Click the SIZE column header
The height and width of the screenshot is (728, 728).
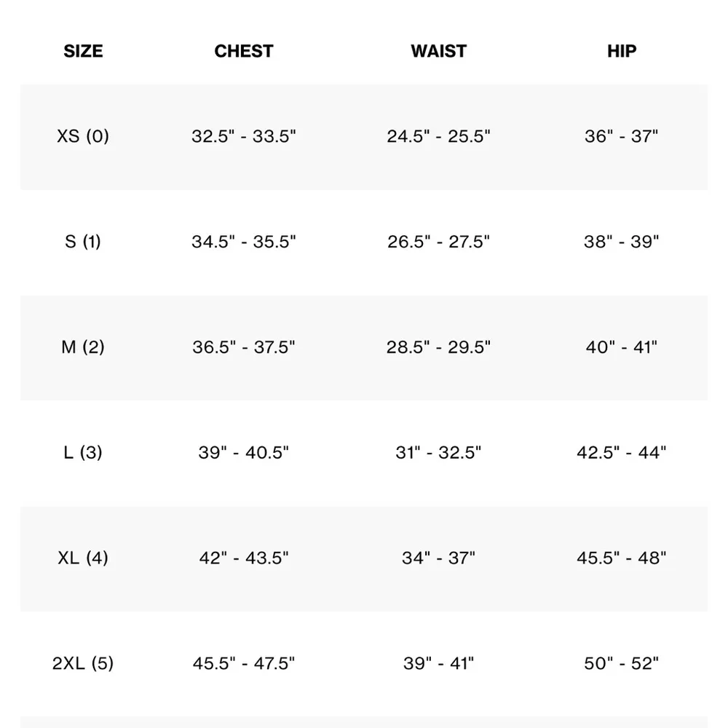coord(83,51)
